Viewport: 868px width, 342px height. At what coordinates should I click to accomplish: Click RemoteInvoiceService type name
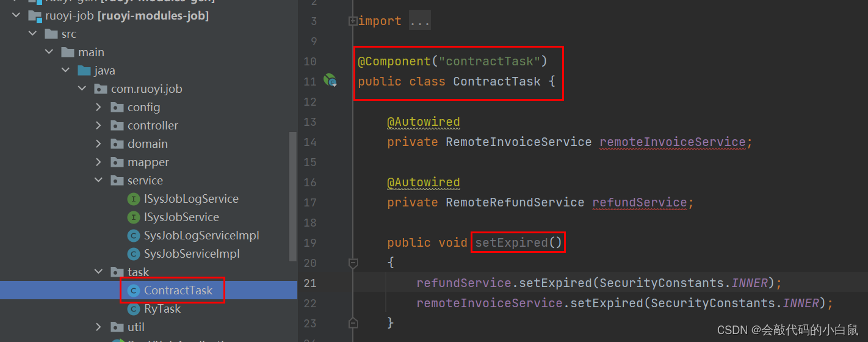518,142
